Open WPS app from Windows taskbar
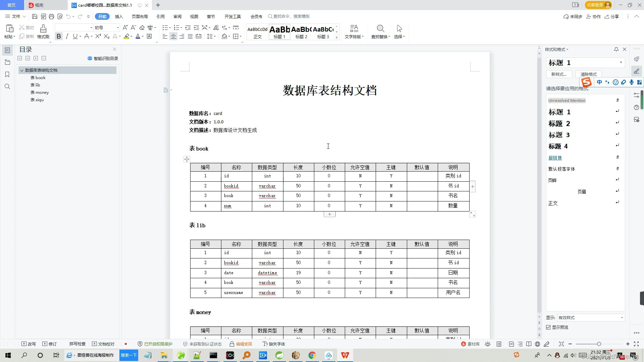This screenshot has height=362, width=644. 345,355
